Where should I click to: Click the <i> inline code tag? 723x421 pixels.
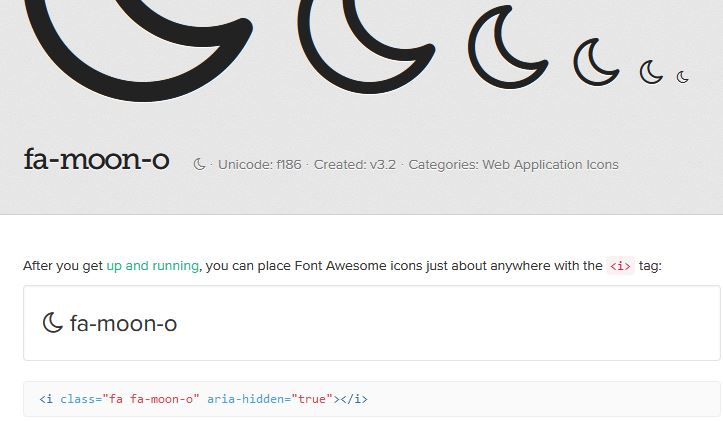point(620,266)
